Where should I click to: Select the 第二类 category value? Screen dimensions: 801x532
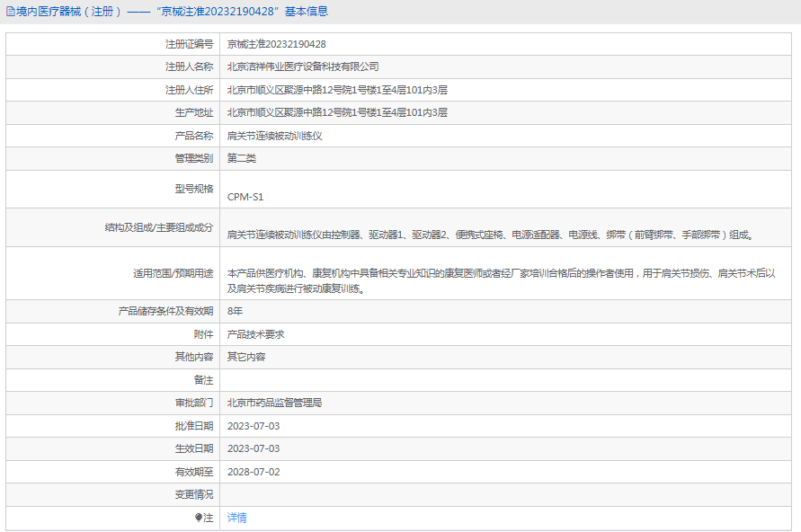click(x=242, y=158)
